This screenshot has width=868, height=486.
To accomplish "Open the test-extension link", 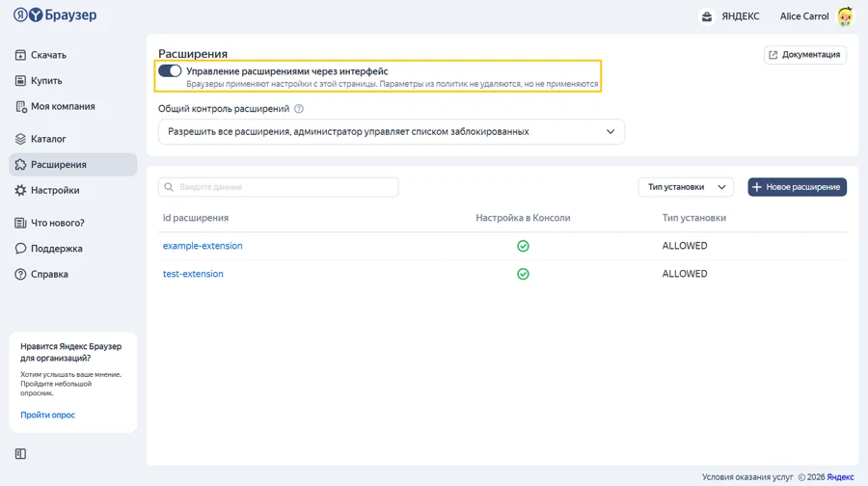I will pos(193,274).
